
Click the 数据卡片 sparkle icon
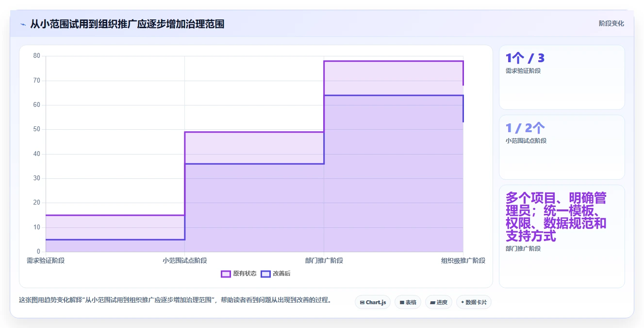[462, 302]
